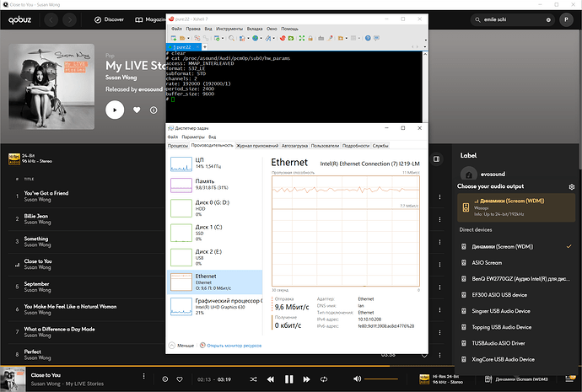Select track 'You've Got a Friend'

(46, 193)
